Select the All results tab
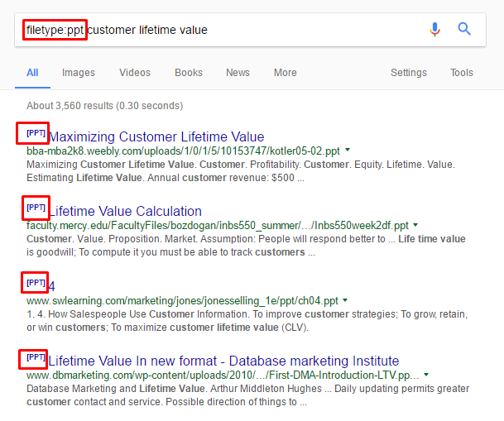 32,73
